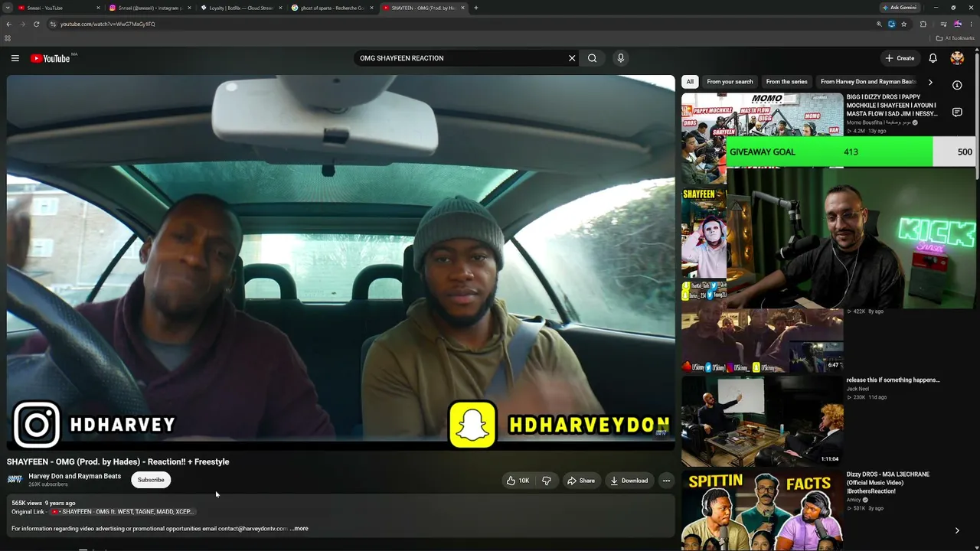Dislike the video with thumbs down
980x551 pixels.
547,481
